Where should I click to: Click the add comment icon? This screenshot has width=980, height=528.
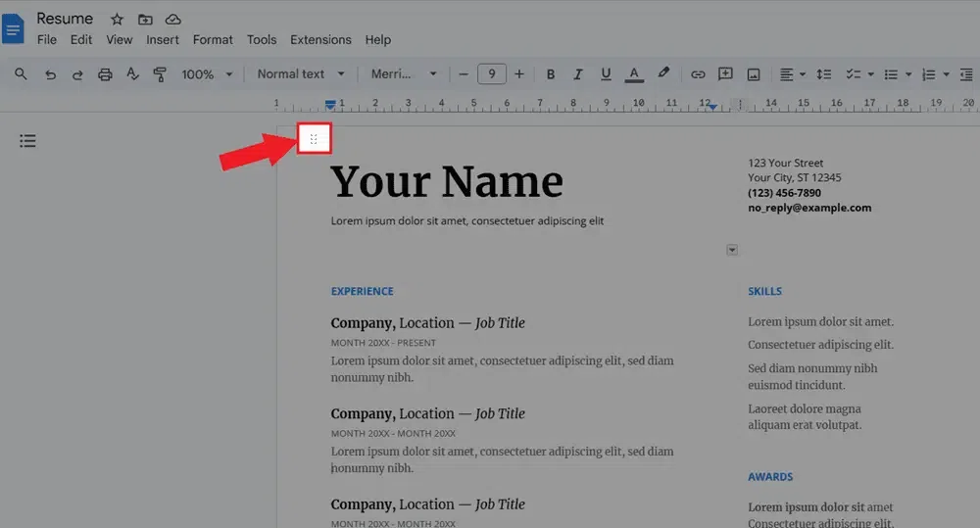pos(725,74)
